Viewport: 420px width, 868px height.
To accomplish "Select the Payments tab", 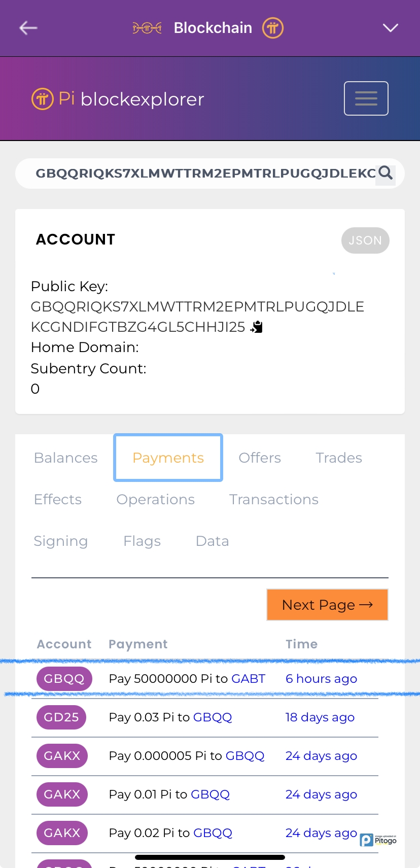I will pyautogui.click(x=168, y=458).
